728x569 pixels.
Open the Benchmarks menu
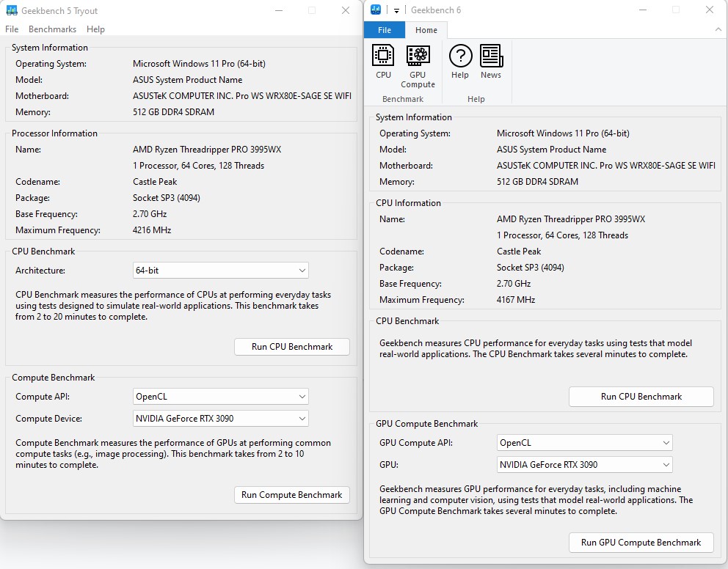click(x=52, y=29)
